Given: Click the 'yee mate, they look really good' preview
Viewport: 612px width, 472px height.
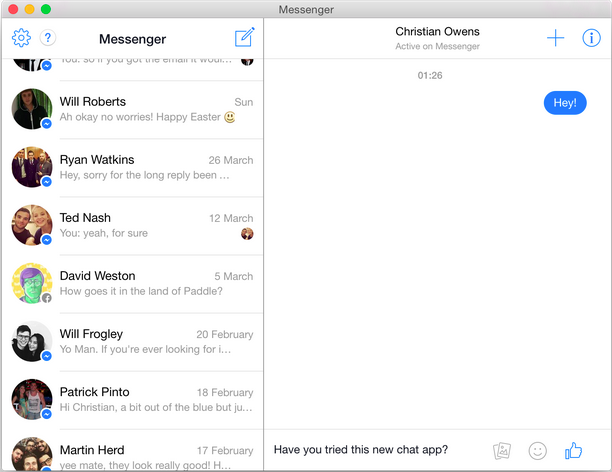Looking at the screenshot, I should [x=145, y=465].
